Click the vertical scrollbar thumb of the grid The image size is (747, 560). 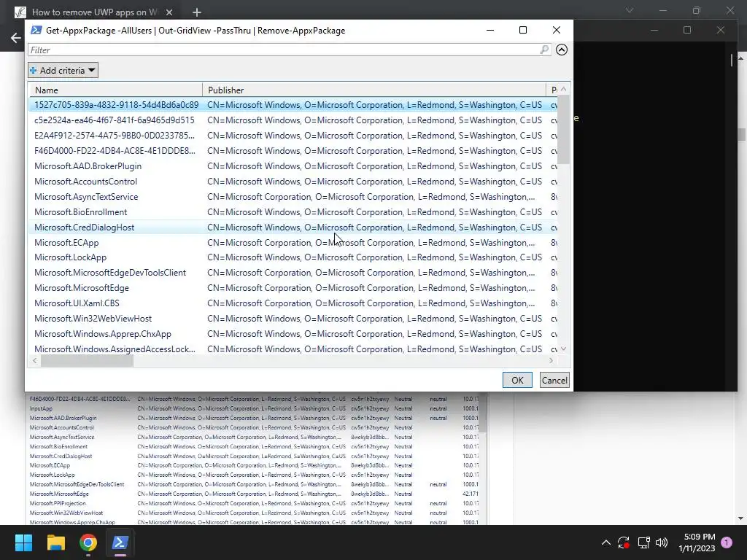pyautogui.click(x=564, y=130)
